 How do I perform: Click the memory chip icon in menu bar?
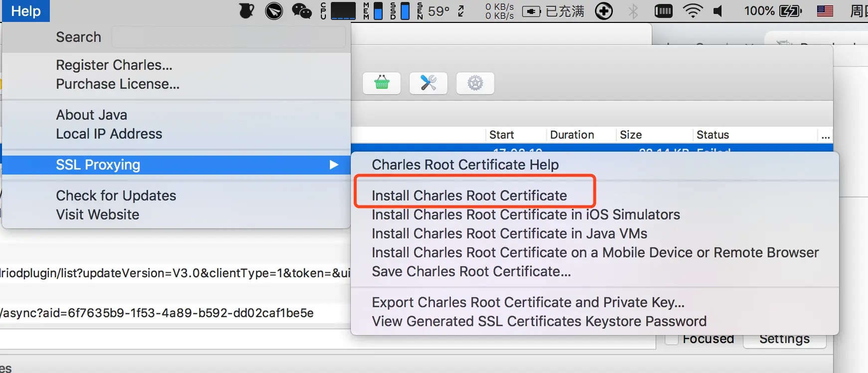(x=663, y=11)
